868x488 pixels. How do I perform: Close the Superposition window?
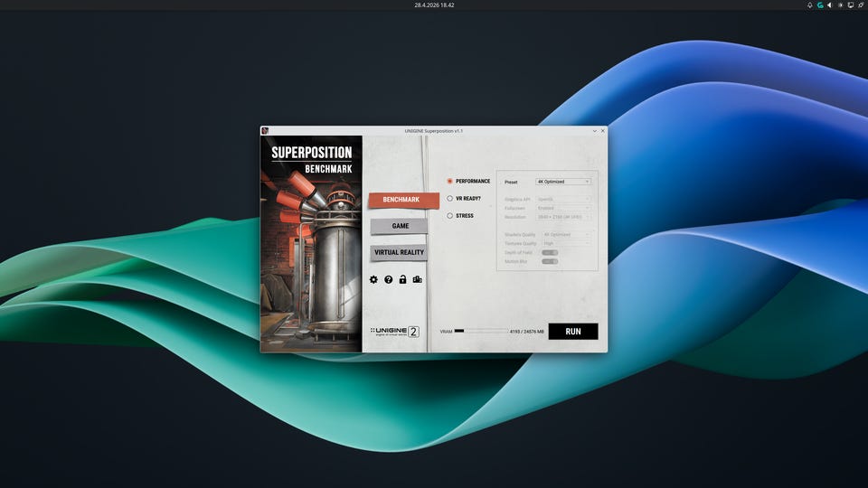pos(603,131)
